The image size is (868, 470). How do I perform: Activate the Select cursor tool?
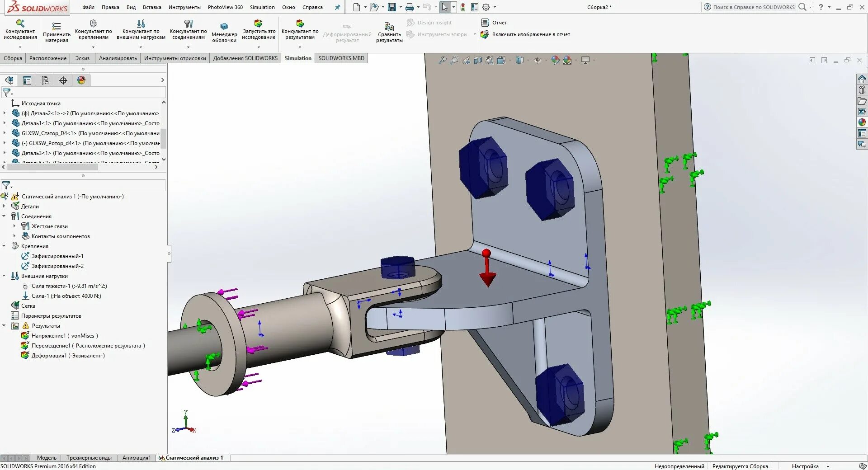point(445,7)
